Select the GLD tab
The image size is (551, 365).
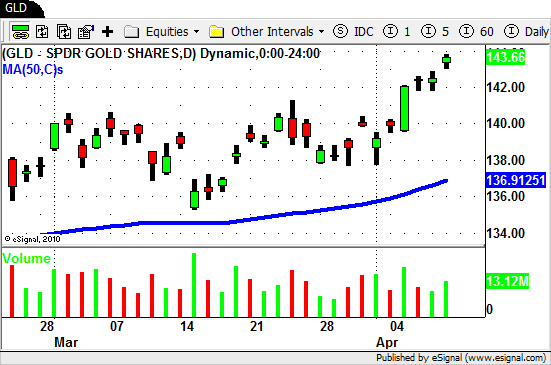click(16, 8)
